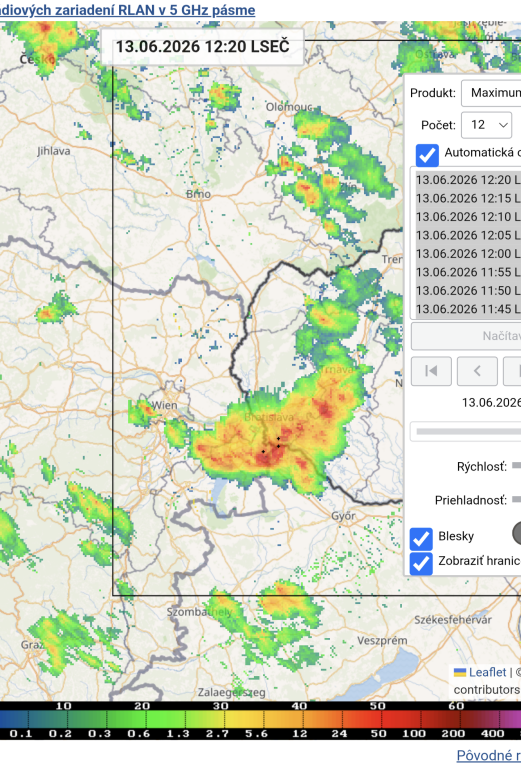This screenshot has height=768, width=521.
Task: Open the Pôvodné link at bottom
Action: pyautogui.click(x=489, y=756)
